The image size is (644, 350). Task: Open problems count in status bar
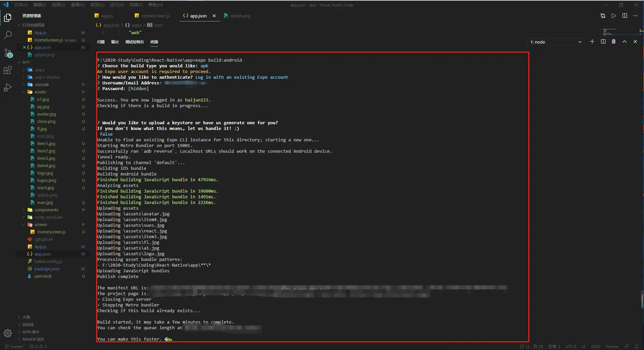point(38,347)
